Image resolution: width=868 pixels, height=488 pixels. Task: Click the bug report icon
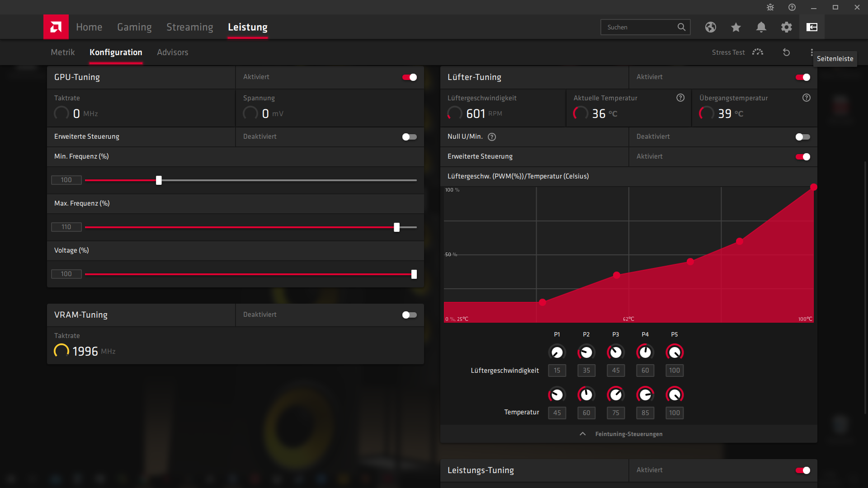(770, 7)
